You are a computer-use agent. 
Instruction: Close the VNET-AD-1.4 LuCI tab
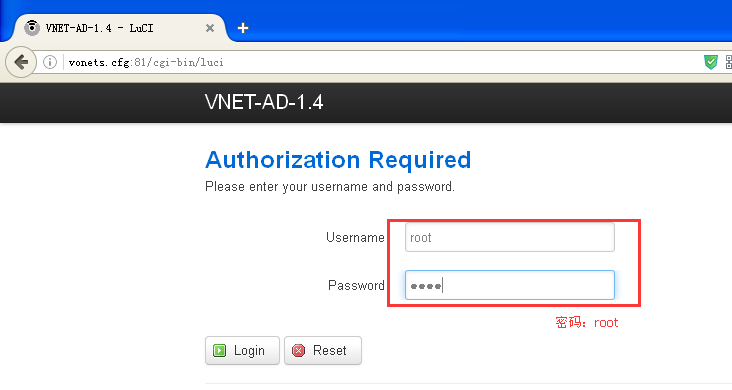210,28
